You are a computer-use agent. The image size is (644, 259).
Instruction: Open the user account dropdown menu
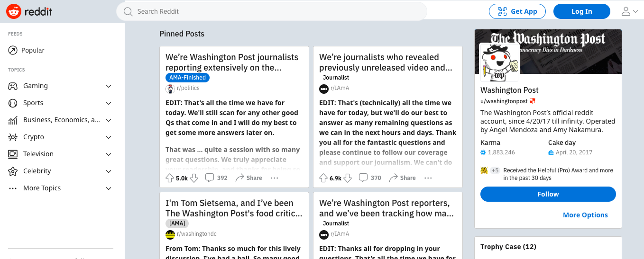629,11
